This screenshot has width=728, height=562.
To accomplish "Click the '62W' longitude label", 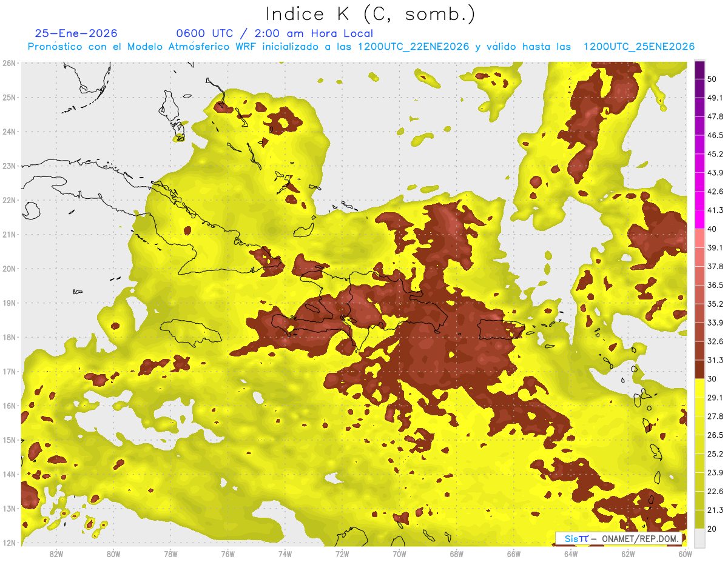I will click(628, 554).
